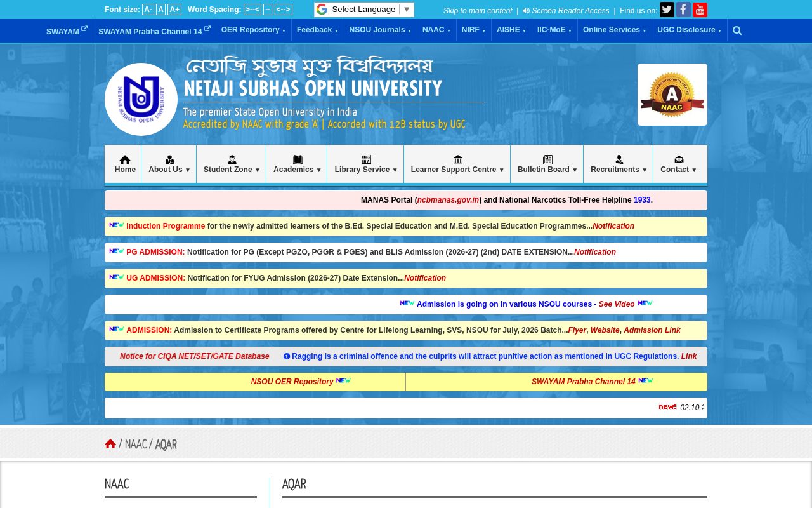
Task: Click Screen Reader Access link
Action: click(x=566, y=11)
